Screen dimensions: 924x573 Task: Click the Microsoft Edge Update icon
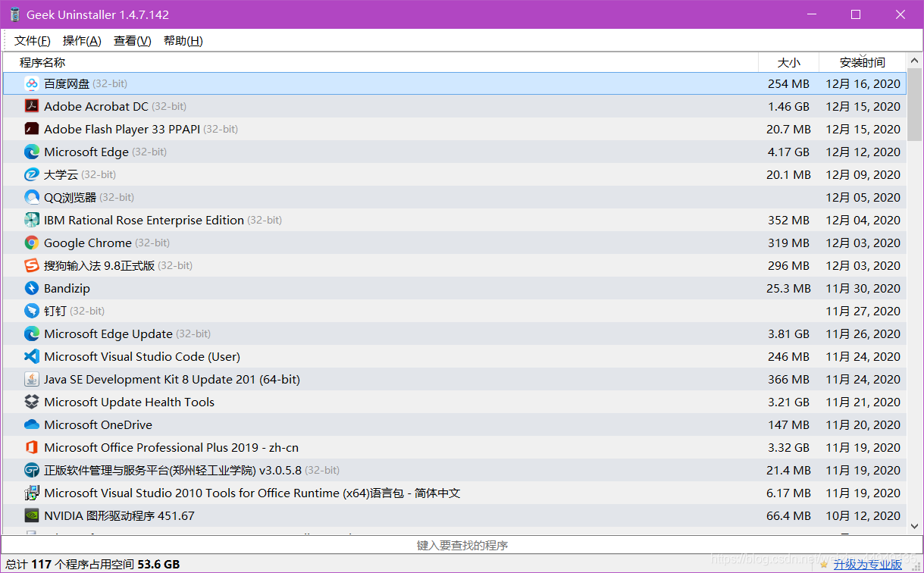coord(32,333)
